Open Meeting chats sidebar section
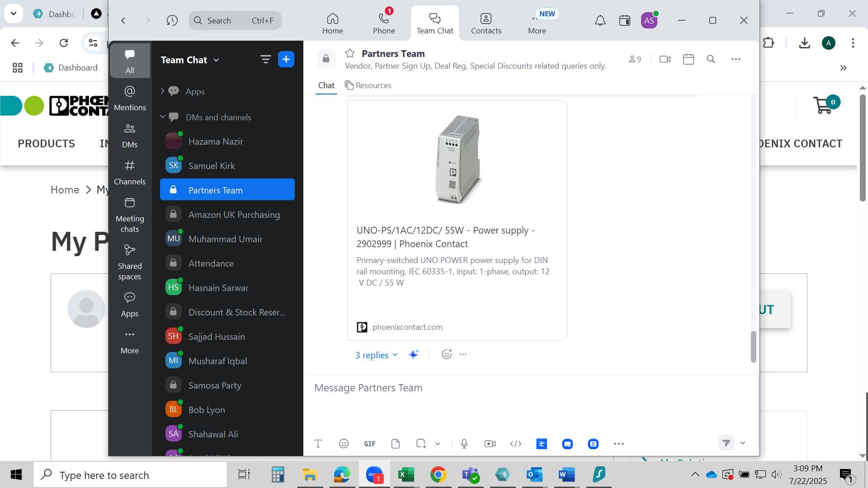Image resolution: width=868 pixels, height=488 pixels. click(x=130, y=216)
